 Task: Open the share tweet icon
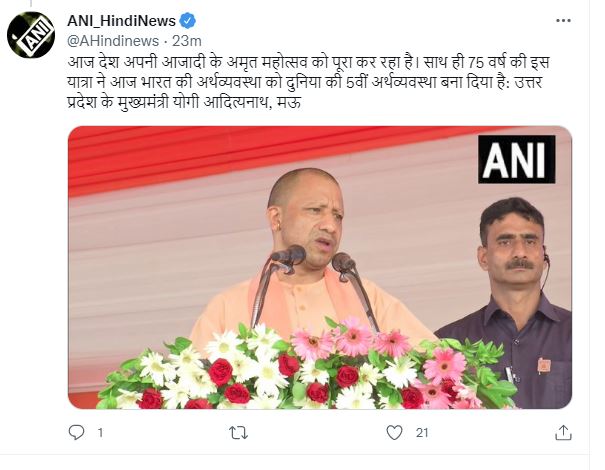563,433
